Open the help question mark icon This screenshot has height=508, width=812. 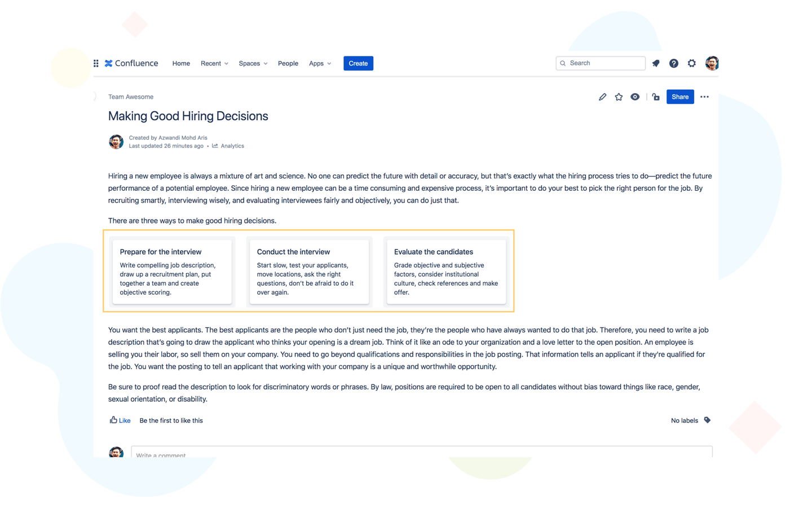(674, 63)
